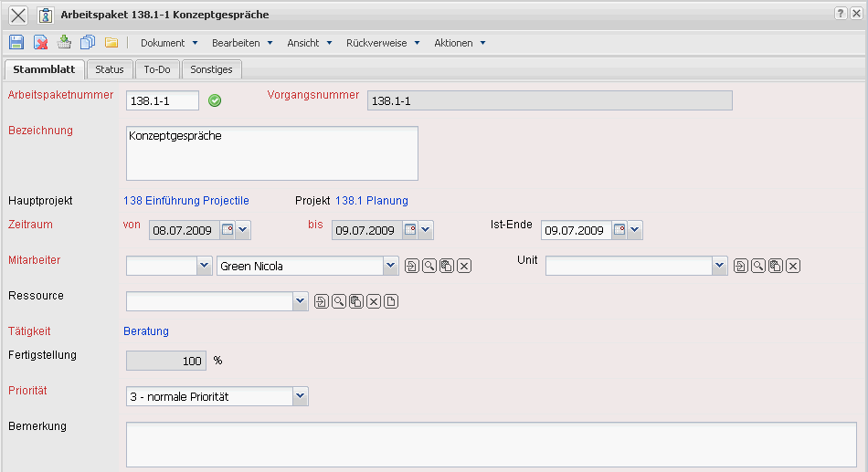Click the new document icon beside Ressource
Viewport: 868px width, 472px height.
click(391, 302)
